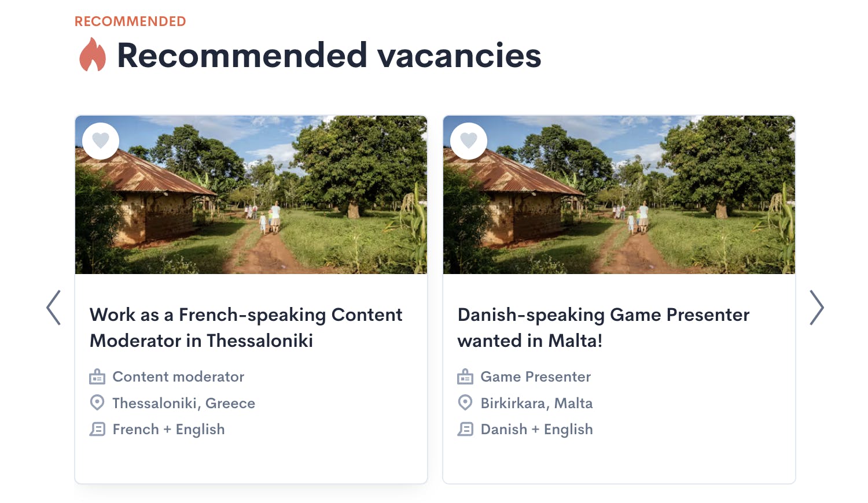Favorite the French-speaking Content Moderator vacancy
Screen dimensions: 868x503
[x=101, y=140]
